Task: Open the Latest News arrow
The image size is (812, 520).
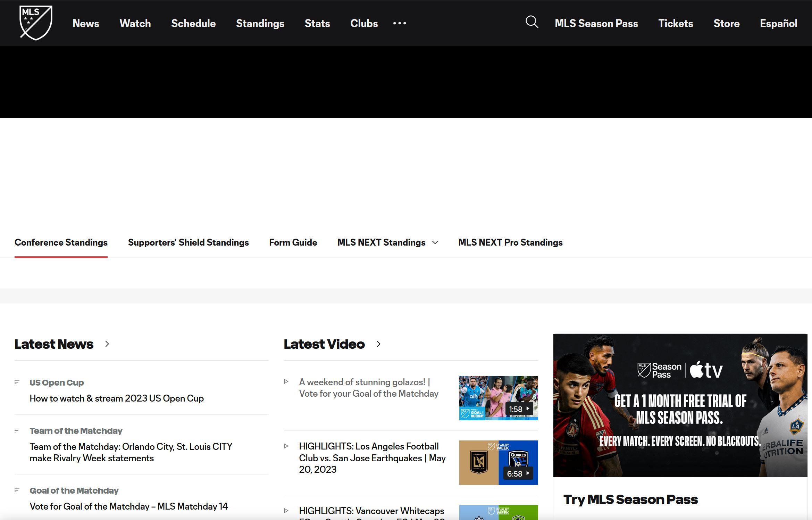Action: click(107, 344)
